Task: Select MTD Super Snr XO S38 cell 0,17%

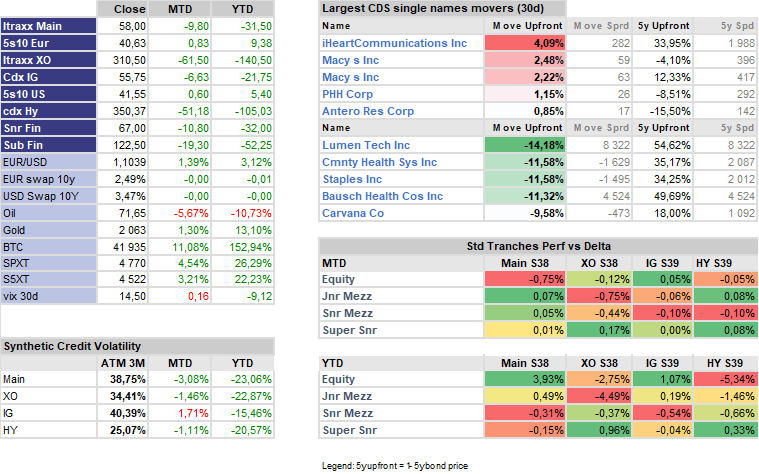Action: 599,330
